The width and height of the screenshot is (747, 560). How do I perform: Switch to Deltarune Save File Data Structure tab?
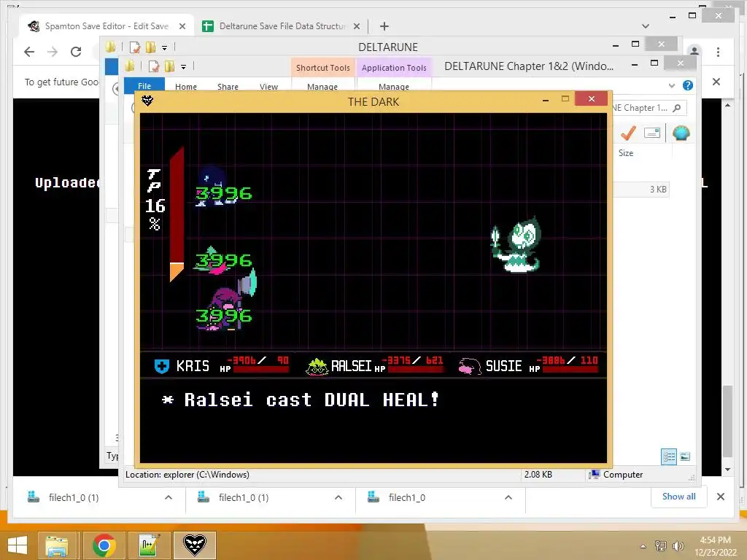[282, 26]
